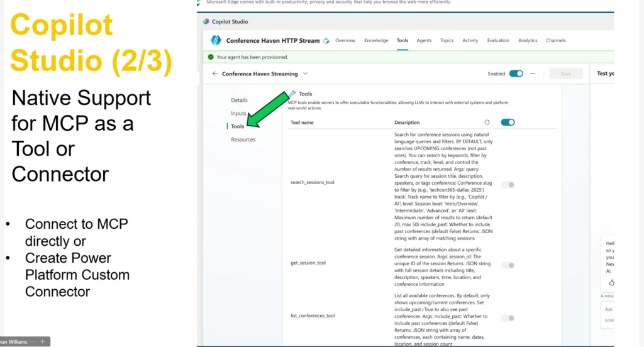The height and width of the screenshot is (347, 644).
Task: Click the search_sessions_tool description text
Action: tap(443, 186)
